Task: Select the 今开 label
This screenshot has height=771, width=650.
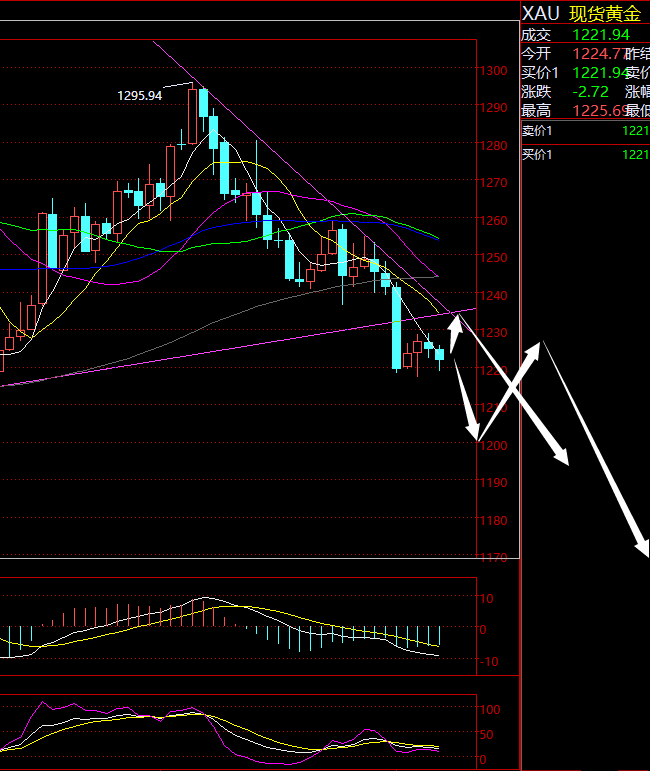Action: point(536,54)
